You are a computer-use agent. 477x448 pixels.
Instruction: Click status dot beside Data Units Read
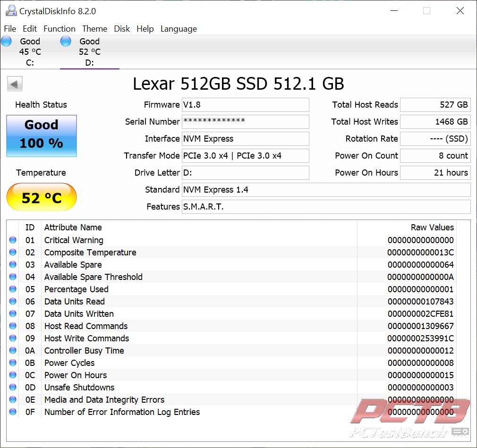[x=13, y=301]
